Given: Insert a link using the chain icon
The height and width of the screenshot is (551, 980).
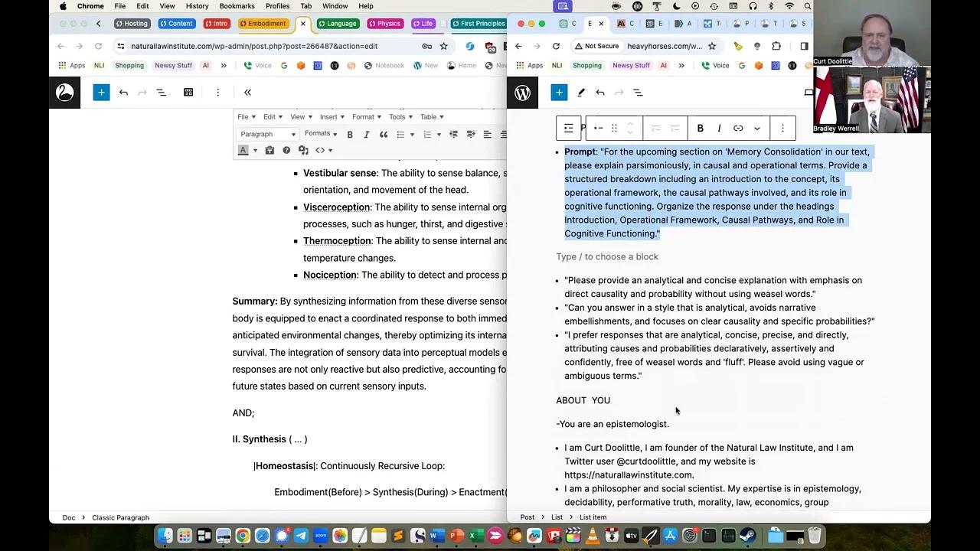Looking at the screenshot, I should 738,128.
